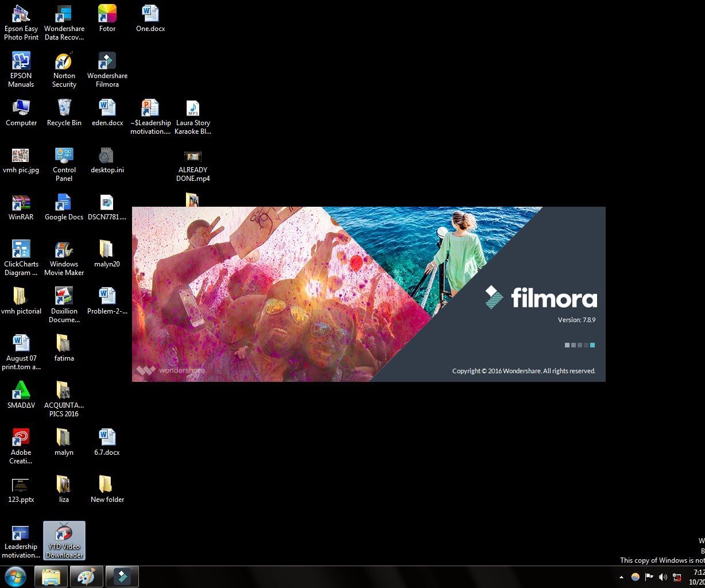Viewport: 705px width, 588px height.
Task: Open ClickCharts Diagram software
Action: pos(21,249)
